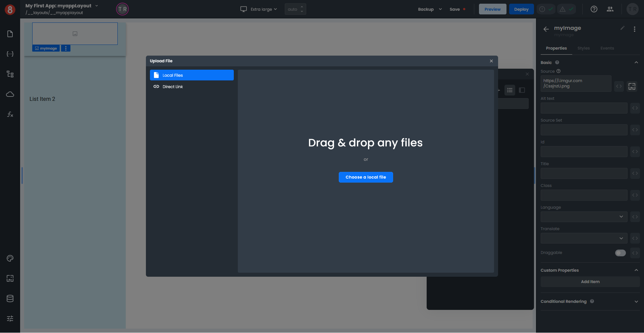The height and width of the screenshot is (333, 644).
Task: Open the Database icon in sidebar
Action: point(10,298)
